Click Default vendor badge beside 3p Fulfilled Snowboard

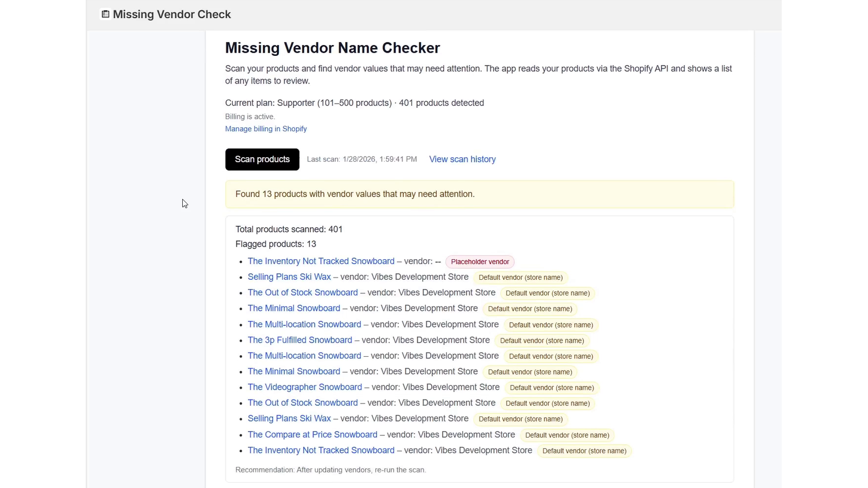pyautogui.click(x=541, y=341)
